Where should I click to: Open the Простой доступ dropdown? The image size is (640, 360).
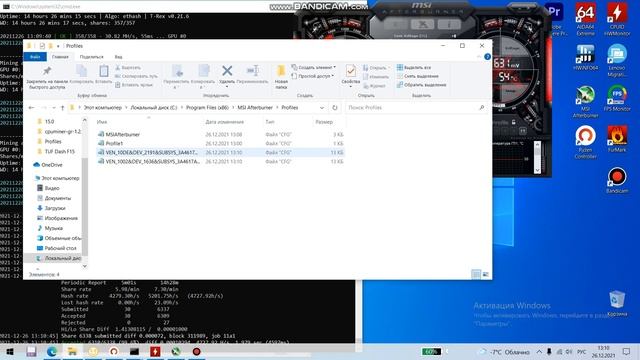(313, 76)
